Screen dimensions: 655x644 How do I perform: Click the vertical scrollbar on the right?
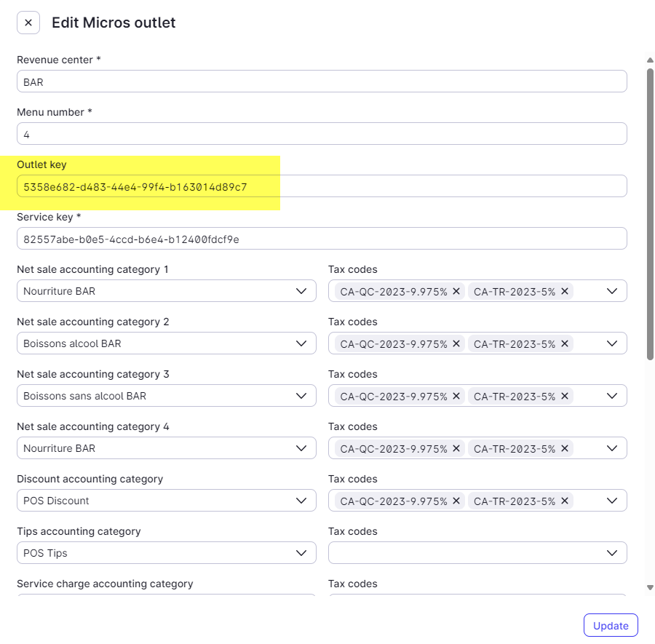pyautogui.click(x=649, y=211)
